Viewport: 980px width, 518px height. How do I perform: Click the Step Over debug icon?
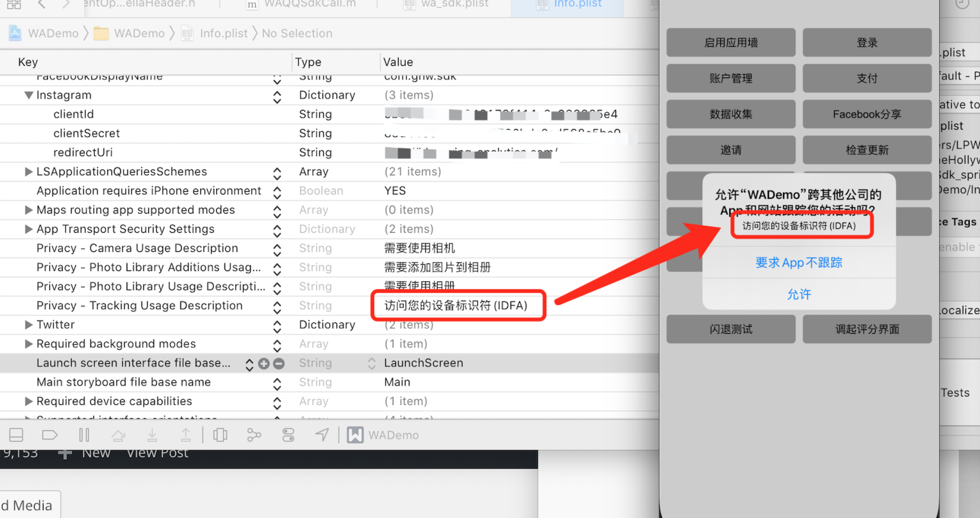click(x=118, y=435)
